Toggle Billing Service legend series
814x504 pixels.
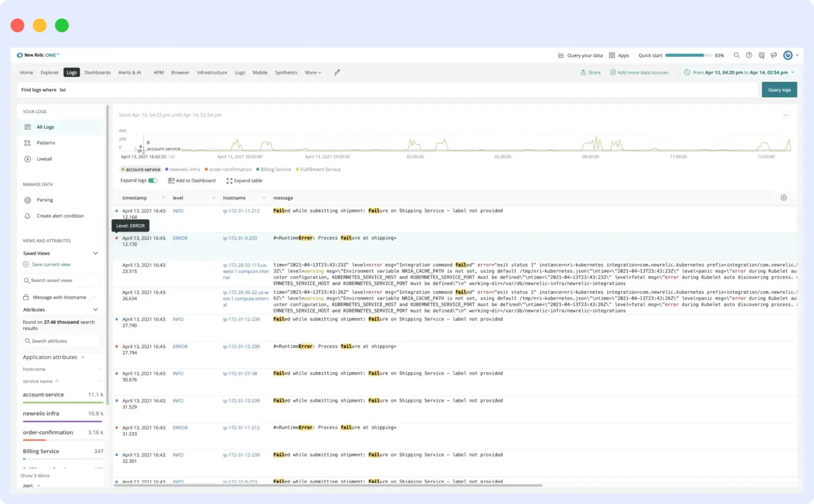pyautogui.click(x=273, y=170)
